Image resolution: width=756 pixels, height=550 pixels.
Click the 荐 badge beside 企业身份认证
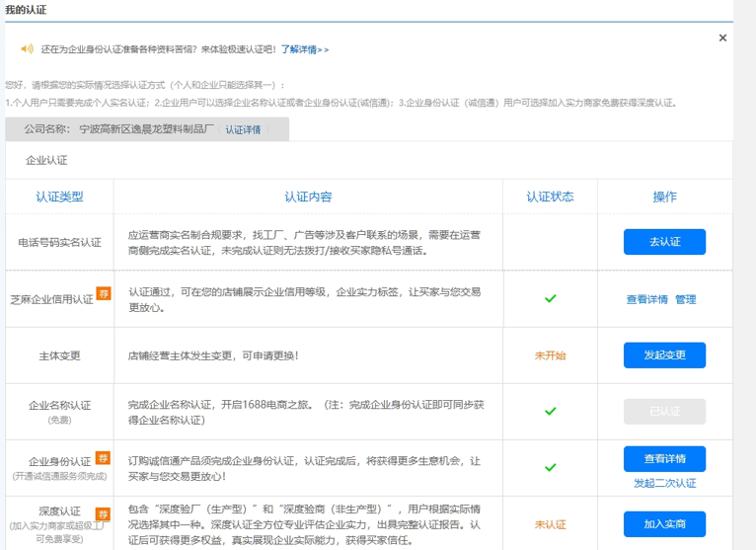103,457
